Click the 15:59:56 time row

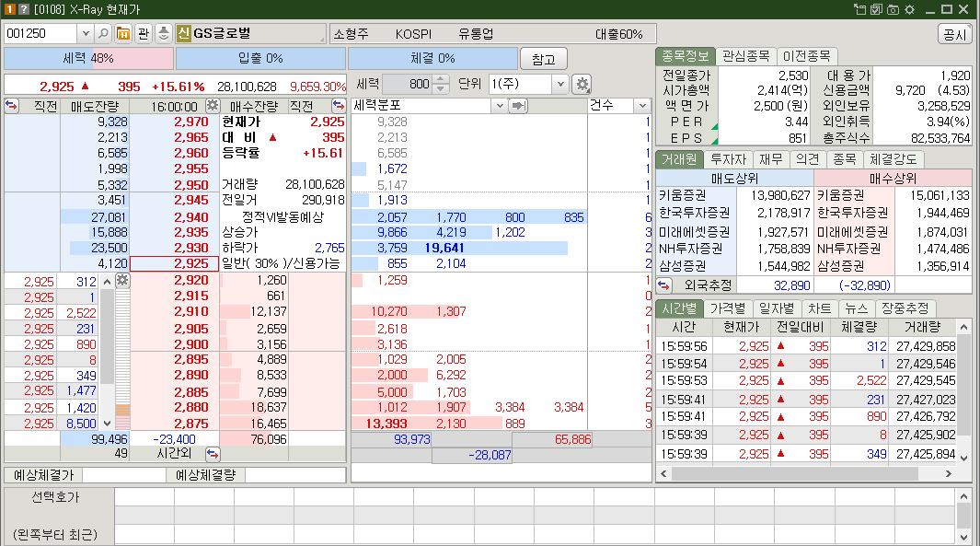click(806, 346)
